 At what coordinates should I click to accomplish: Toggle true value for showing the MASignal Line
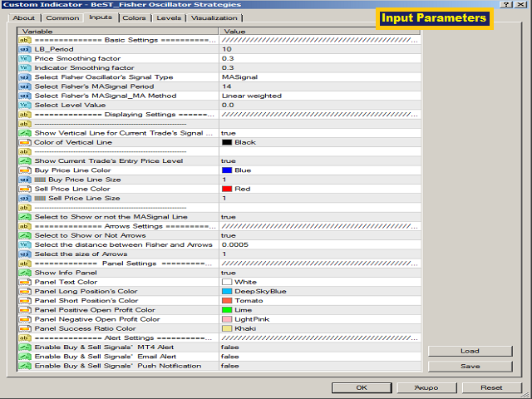click(229, 217)
